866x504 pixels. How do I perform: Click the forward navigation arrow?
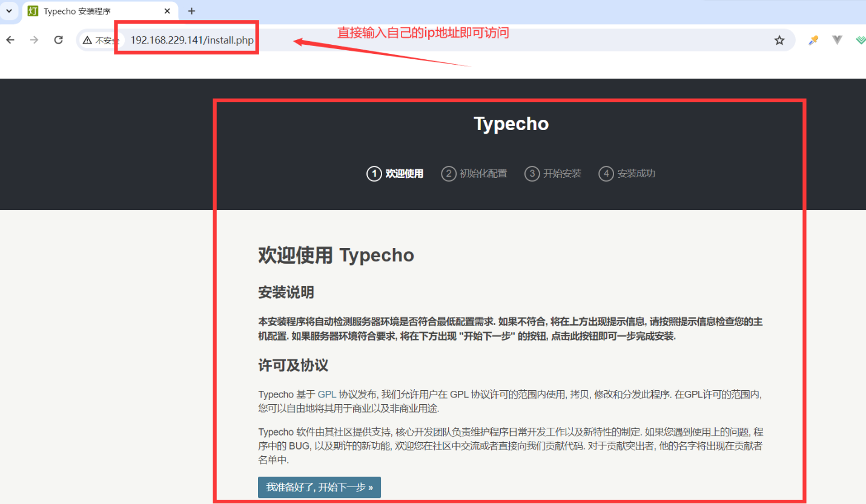[35, 40]
